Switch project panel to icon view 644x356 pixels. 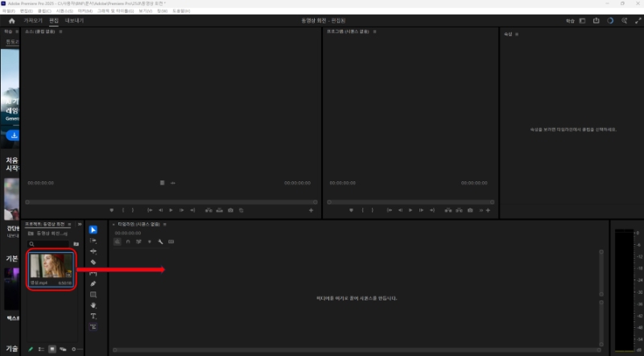pos(52,349)
